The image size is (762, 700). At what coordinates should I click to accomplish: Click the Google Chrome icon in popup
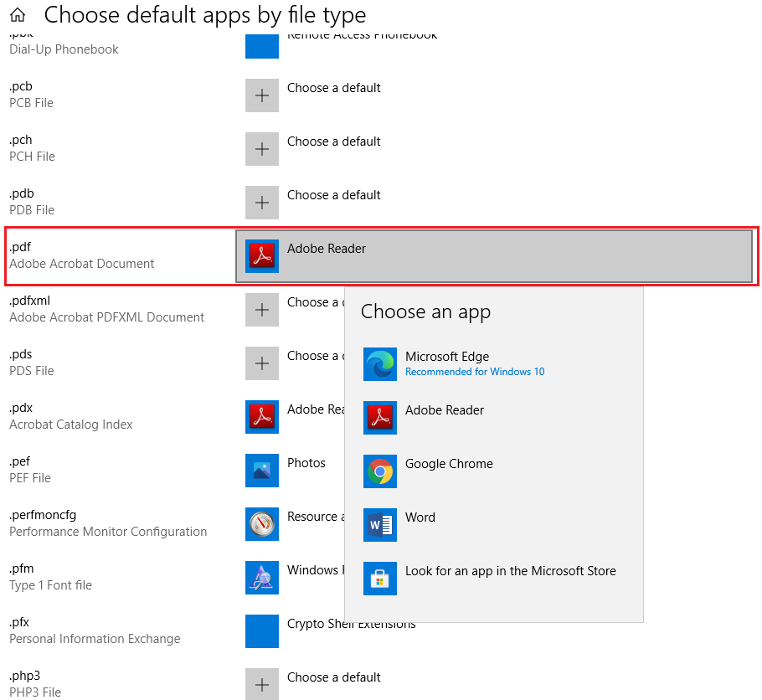click(380, 471)
